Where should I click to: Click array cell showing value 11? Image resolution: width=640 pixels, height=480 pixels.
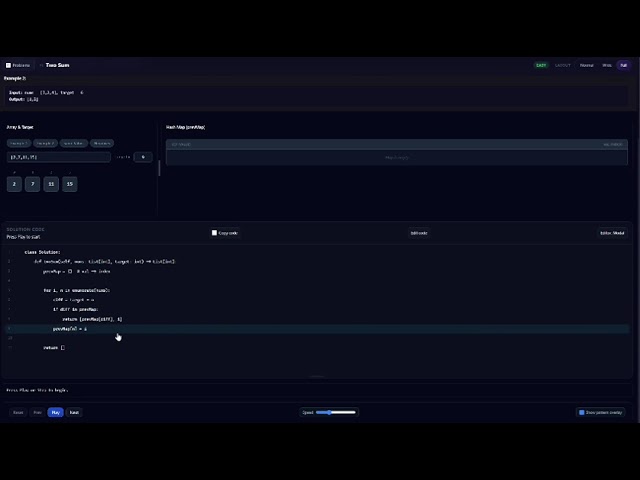coord(51,184)
